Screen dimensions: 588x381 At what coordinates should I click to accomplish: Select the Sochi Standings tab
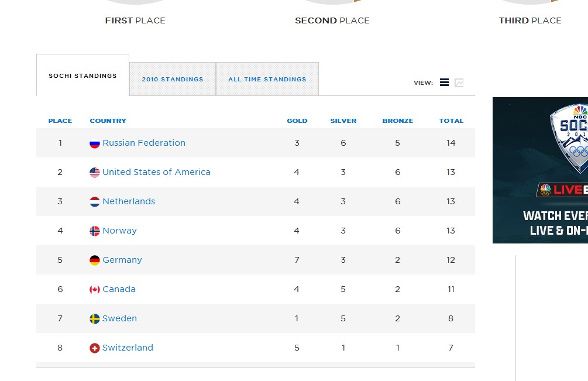click(x=82, y=75)
